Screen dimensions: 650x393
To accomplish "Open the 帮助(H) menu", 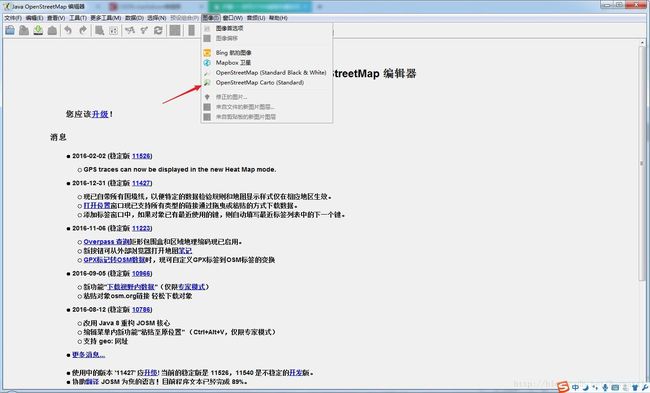I will (278, 18).
